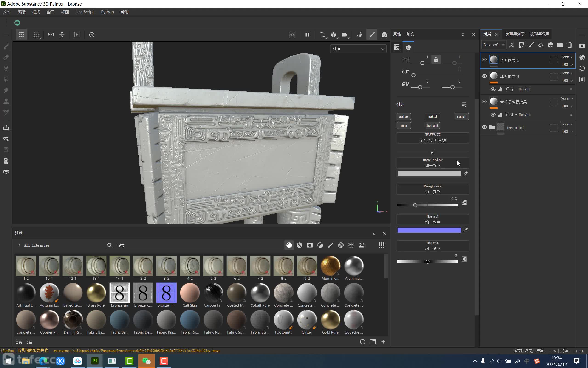Add a mask icon in Layers toolbar
Screen dimensions: 588x368
click(521, 45)
